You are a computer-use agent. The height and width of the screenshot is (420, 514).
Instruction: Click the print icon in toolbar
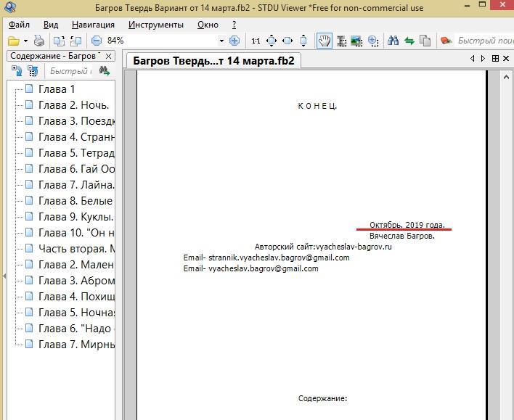(39, 41)
